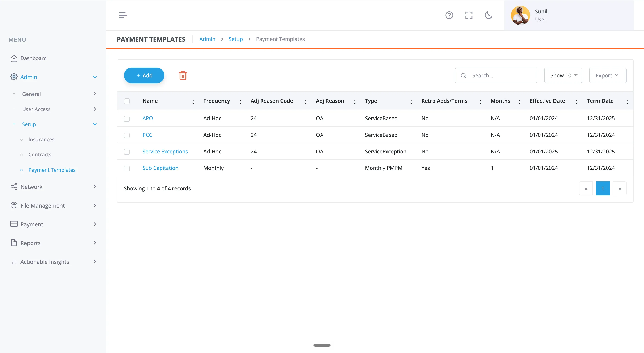Click the File Management box icon
The width and height of the screenshot is (644, 353).
point(14,205)
